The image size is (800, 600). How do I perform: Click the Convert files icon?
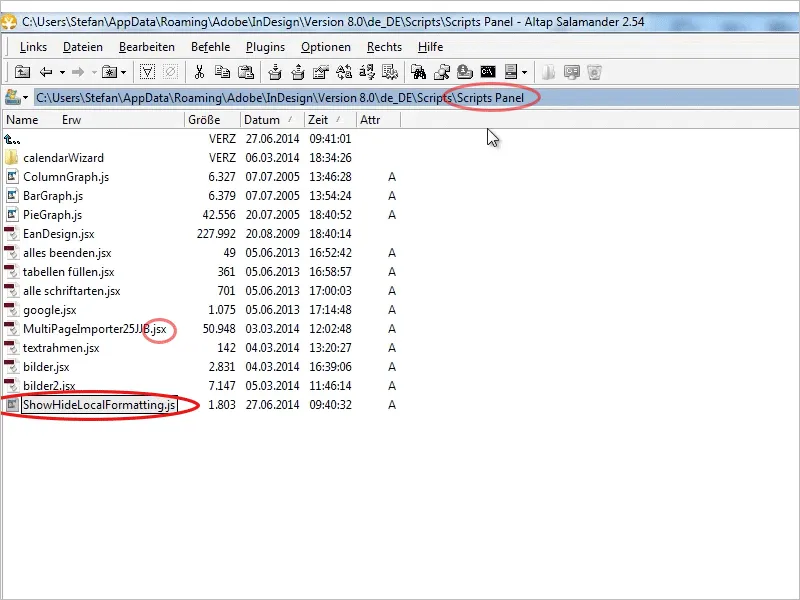click(x=344, y=72)
